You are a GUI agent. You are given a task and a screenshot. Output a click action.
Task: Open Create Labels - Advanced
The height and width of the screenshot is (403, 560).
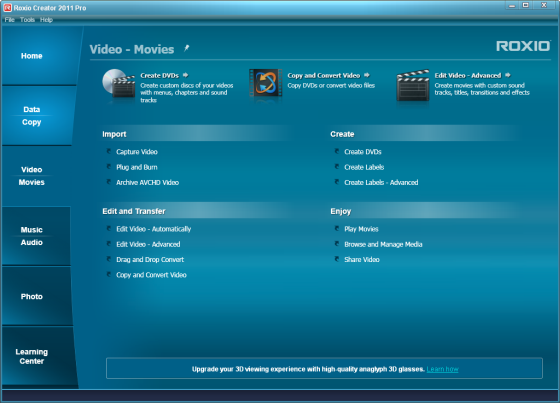381,183
